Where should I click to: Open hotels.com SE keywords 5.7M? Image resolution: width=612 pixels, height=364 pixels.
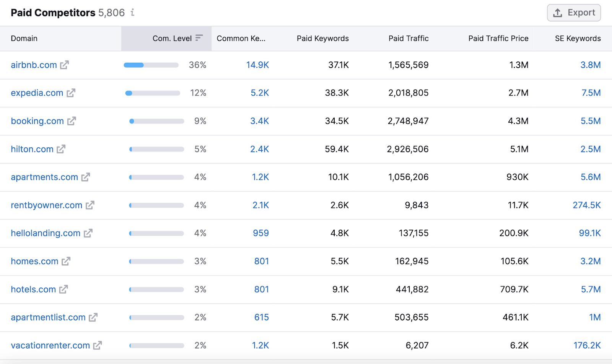(591, 289)
